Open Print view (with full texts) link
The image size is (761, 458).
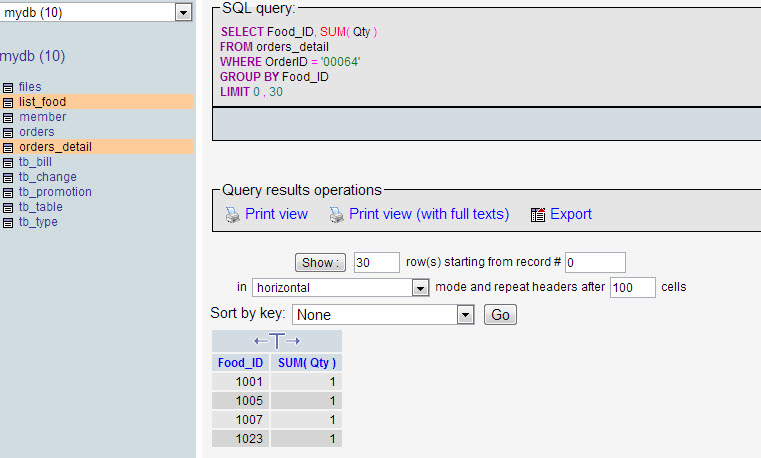pos(429,214)
